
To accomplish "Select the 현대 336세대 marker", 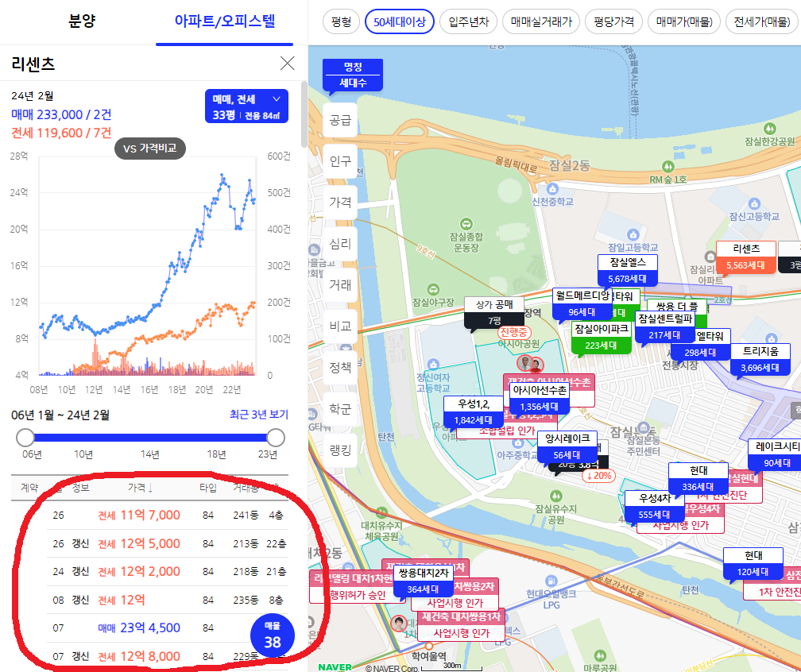I will tap(698, 478).
